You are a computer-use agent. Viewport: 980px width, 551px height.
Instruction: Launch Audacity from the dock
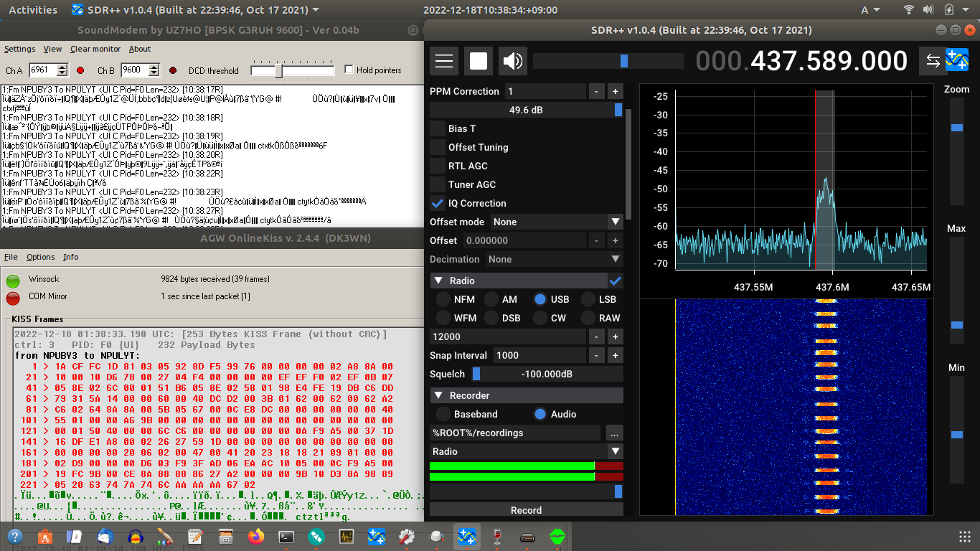135,537
